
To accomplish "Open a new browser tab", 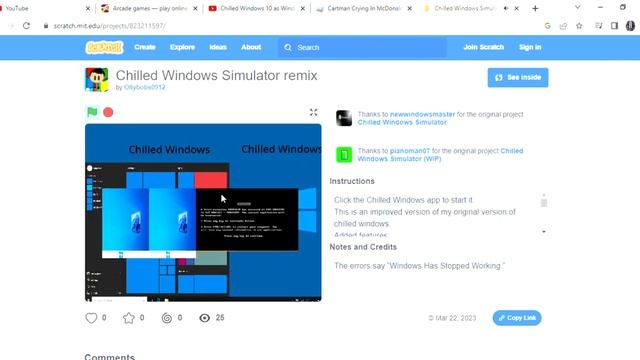I will coord(535,8).
